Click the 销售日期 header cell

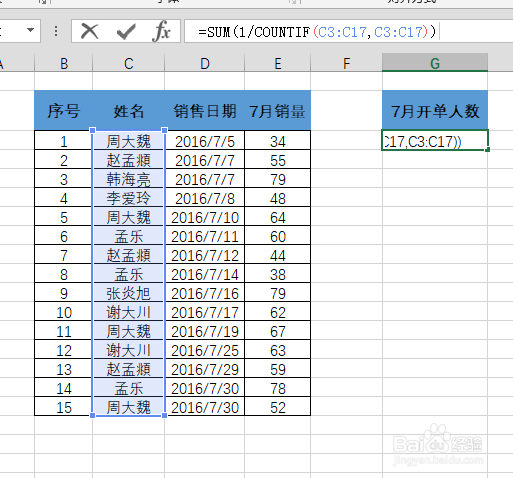[x=205, y=111]
